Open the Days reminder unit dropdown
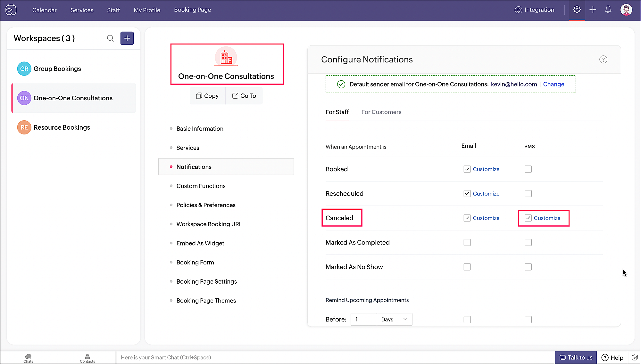 click(x=394, y=320)
